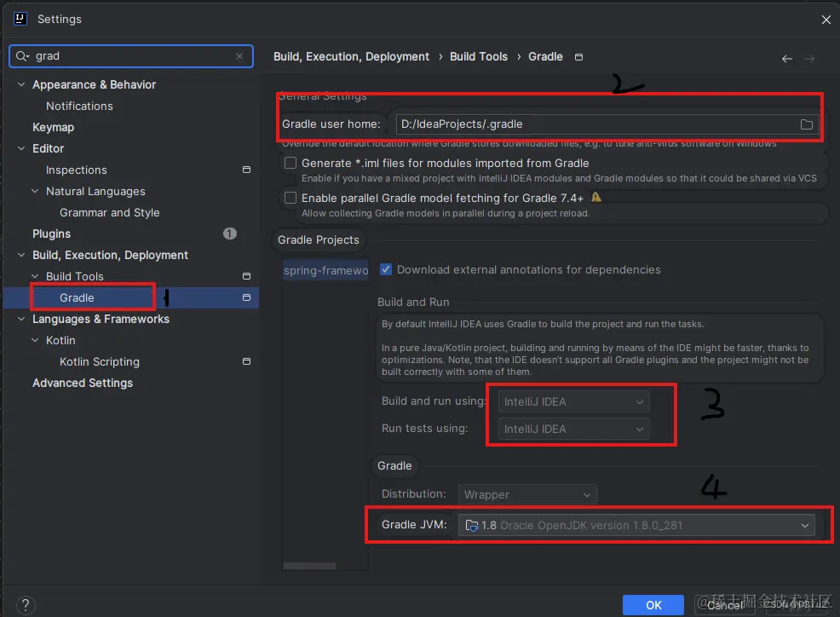Click the back navigation arrow
The width and height of the screenshot is (840, 617).
click(786, 59)
